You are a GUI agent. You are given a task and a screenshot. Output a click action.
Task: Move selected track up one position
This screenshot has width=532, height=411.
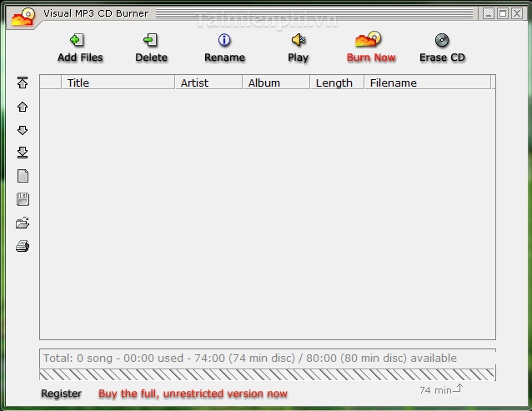coord(23,107)
